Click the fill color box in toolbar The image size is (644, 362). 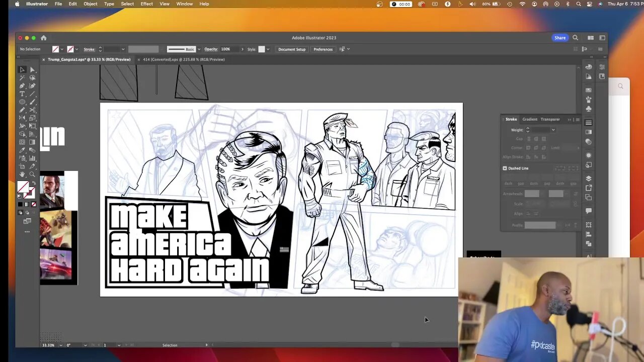[x=22, y=187]
